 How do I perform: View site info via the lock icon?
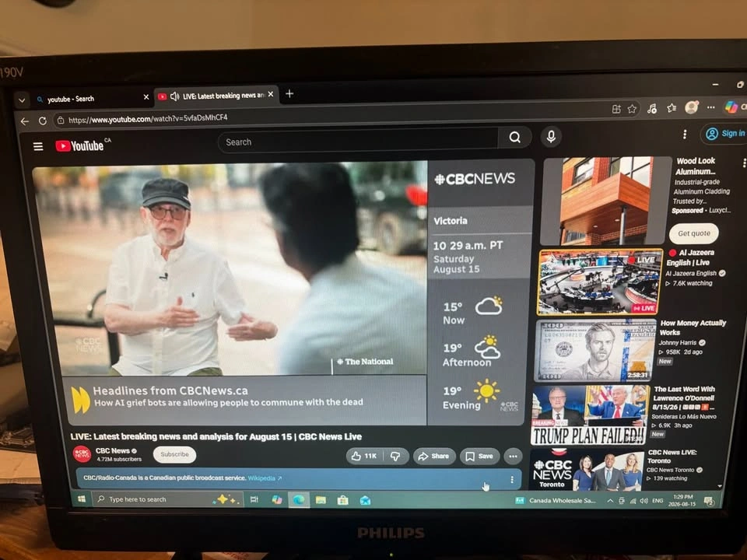(x=61, y=121)
